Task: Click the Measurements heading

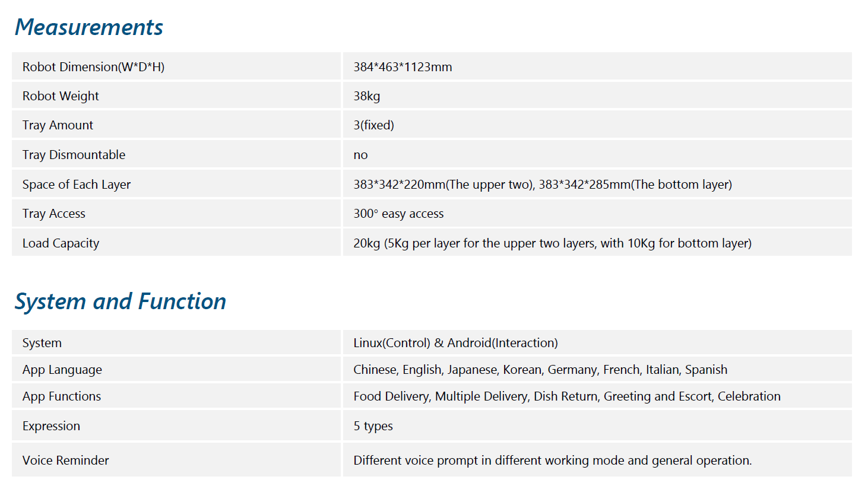Action: 89,27
